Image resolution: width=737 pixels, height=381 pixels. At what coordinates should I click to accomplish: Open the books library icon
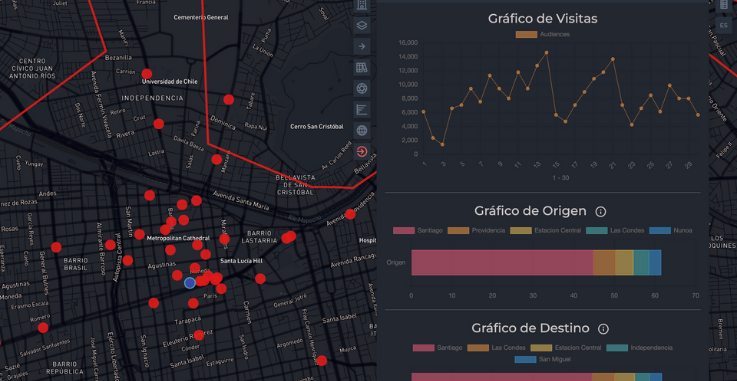pos(361,68)
